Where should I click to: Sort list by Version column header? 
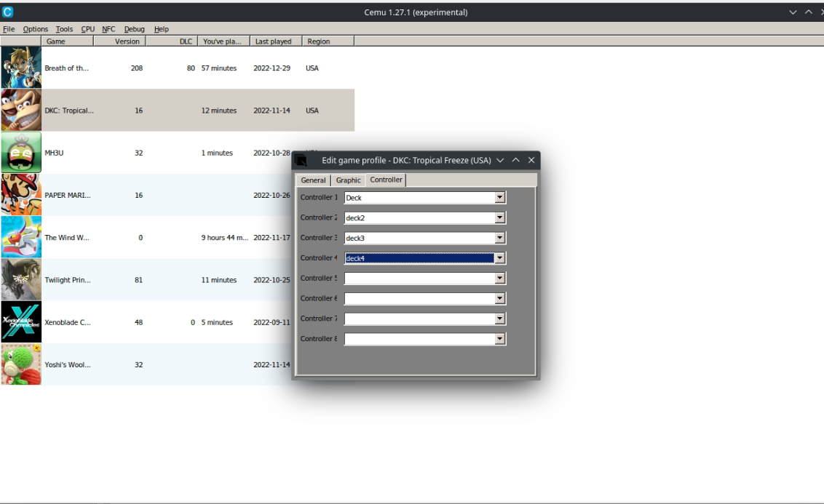tap(120, 41)
